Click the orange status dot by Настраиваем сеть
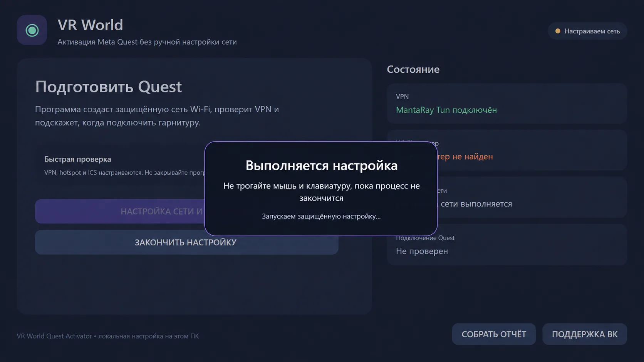Viewport: 644px width, 362px height. point(557,31)
